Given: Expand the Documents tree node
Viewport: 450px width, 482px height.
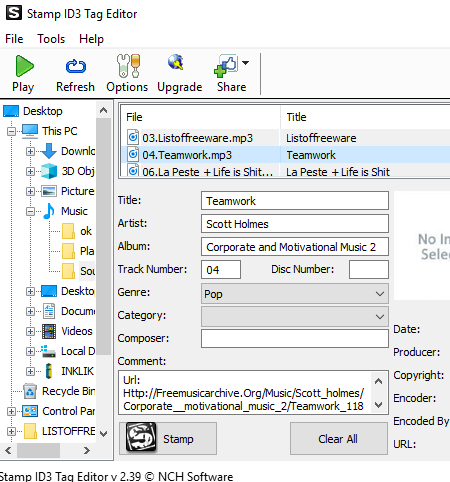Looking at the screenshot, I should (x=30, y=311).
